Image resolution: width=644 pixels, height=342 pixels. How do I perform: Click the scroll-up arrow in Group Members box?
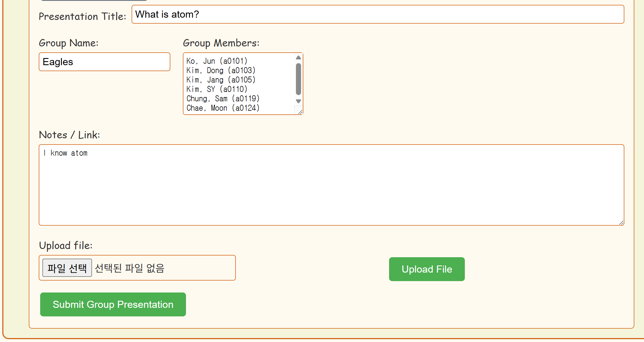(298, 58)
